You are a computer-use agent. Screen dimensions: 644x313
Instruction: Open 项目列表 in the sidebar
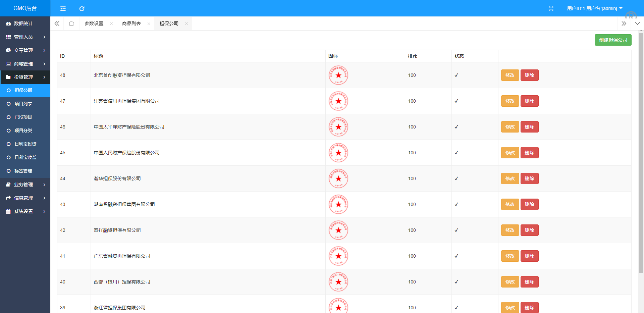click(x=23, y=104)
